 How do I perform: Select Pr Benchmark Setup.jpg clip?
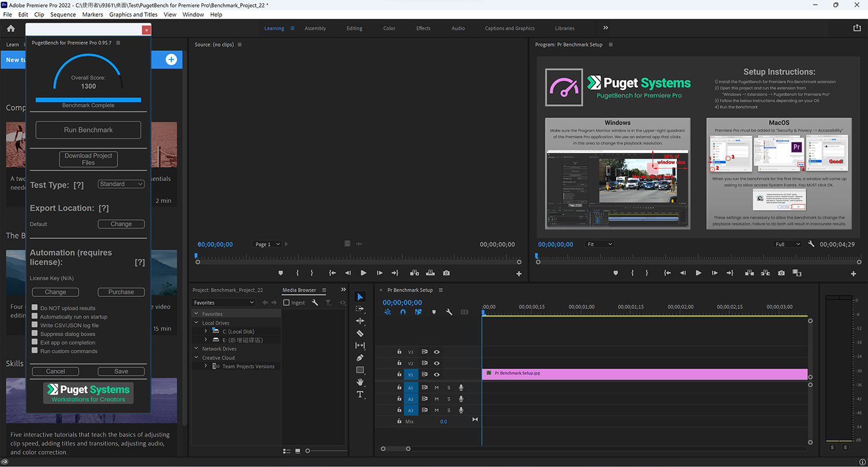pyautogui.click(x=645, y=374)
